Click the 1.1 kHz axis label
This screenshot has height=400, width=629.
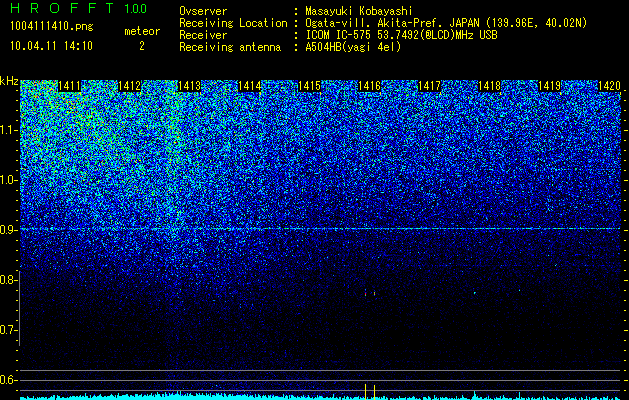[8, 130]
